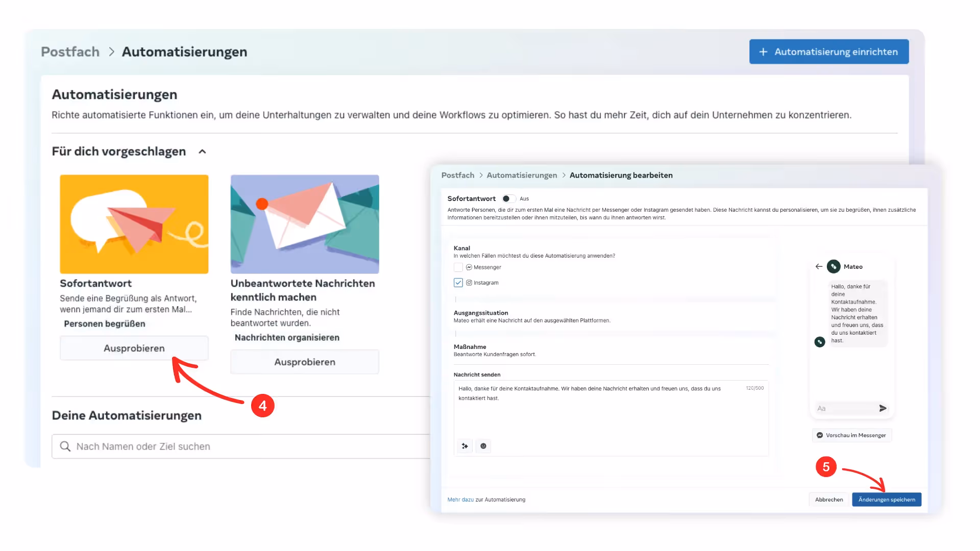This screenshot has height=551, width=980.
Task: Uncheck the Instagram channel checkbox
Action: click(458, 282)
